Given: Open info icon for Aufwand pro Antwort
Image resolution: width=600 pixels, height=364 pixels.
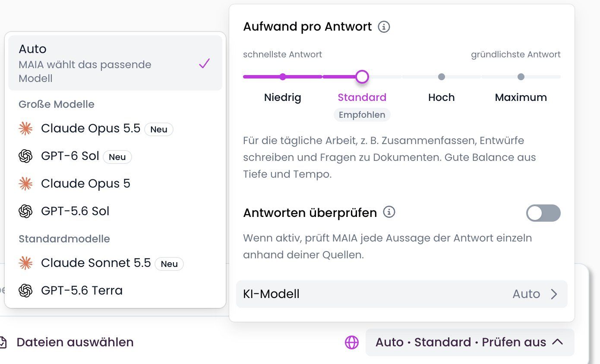Looking at the screenshot, I should 384,27.
